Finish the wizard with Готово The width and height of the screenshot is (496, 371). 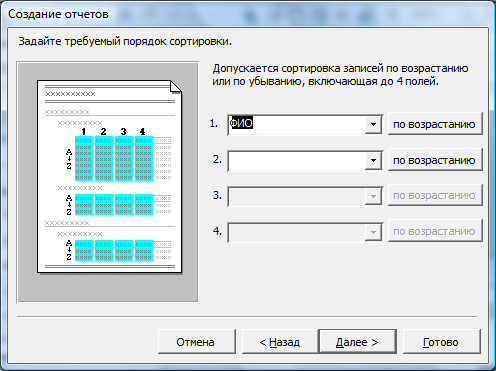click(x=441, y=342)
